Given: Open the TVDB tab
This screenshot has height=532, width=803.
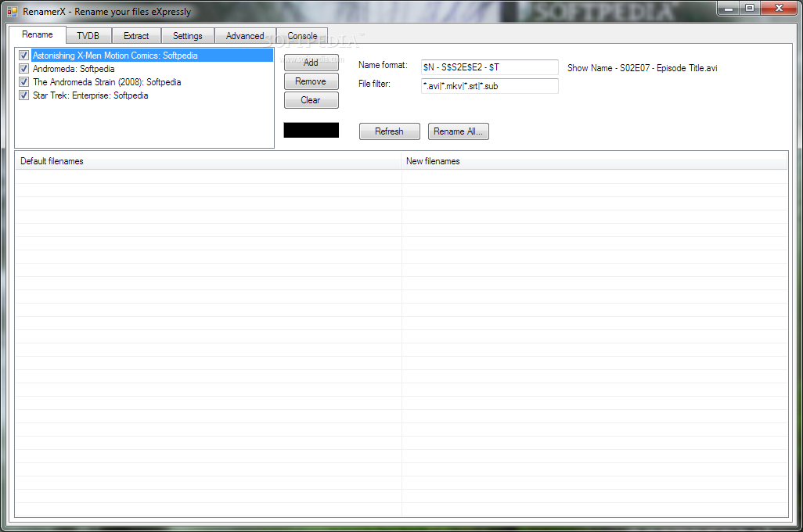Looking at the screenshot, I should click(x=88, y=36).
